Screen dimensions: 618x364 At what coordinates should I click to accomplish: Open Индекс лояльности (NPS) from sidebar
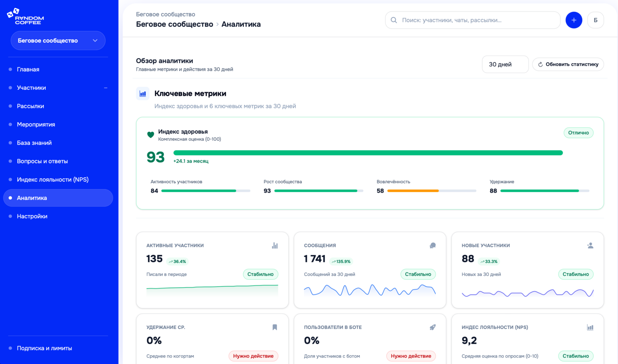click(52, 179)
